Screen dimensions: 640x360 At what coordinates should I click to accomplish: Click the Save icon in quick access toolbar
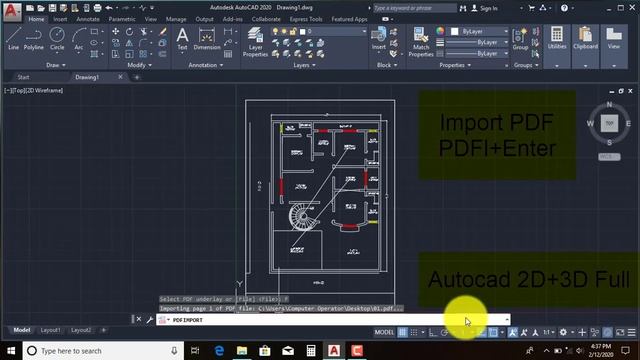click(52, 8)
